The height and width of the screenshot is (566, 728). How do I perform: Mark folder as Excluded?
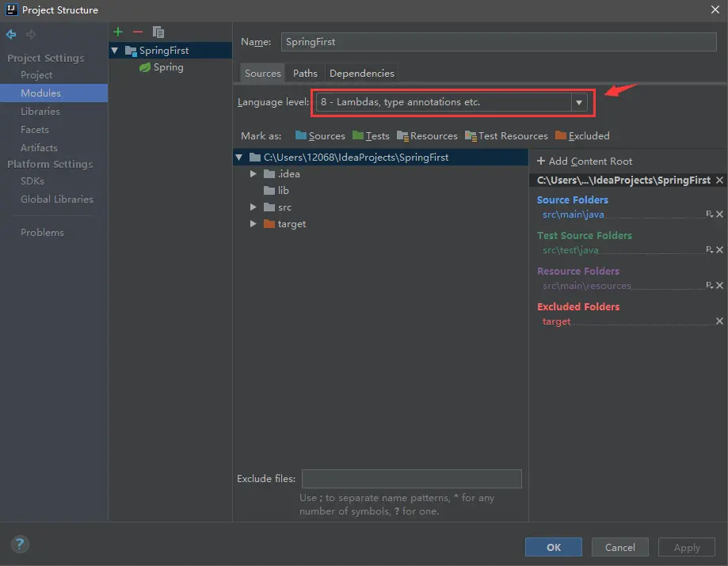click(582, 136)
